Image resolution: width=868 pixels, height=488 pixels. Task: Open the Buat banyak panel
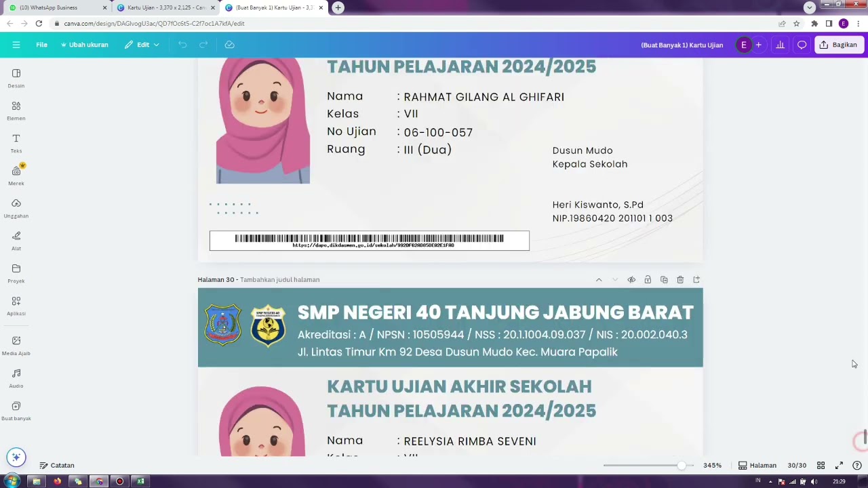16,411
